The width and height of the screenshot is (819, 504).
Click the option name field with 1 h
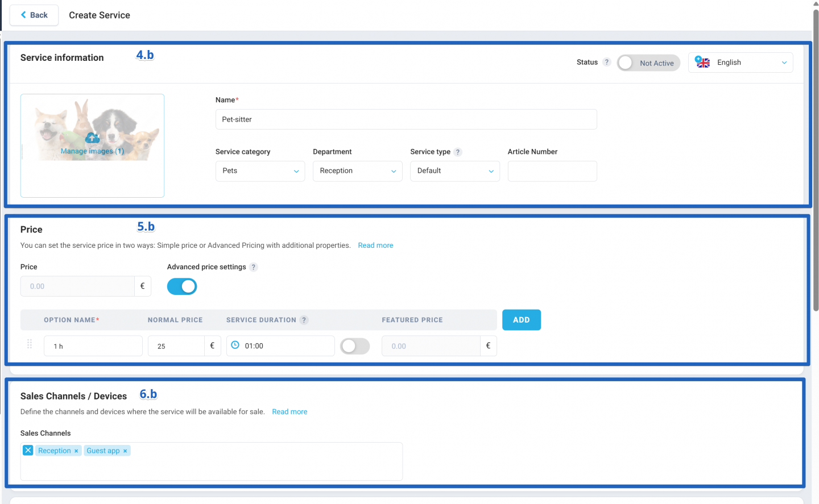pyautogui.click(x=93, y=346)
